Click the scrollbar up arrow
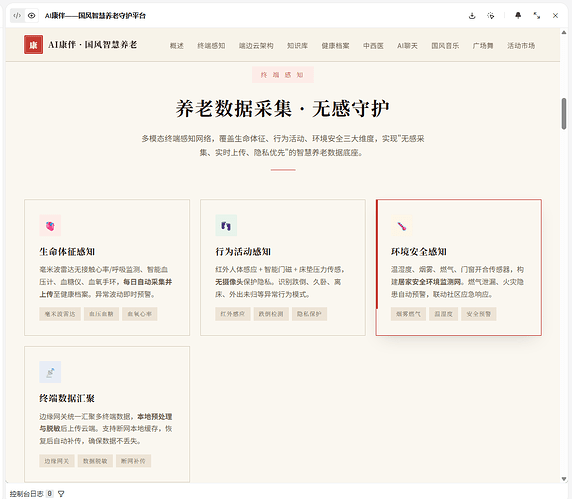Viewport: 572px width, 499px height. 564,33
